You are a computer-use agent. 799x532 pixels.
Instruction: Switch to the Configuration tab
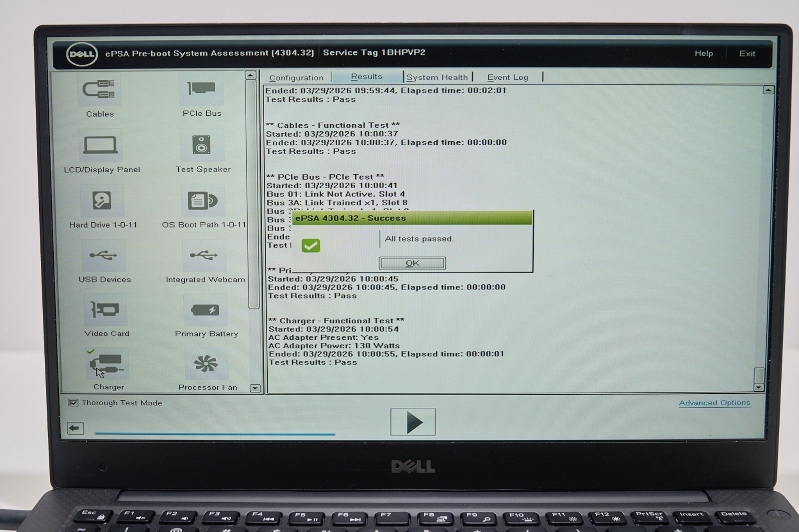pos(296,77)
